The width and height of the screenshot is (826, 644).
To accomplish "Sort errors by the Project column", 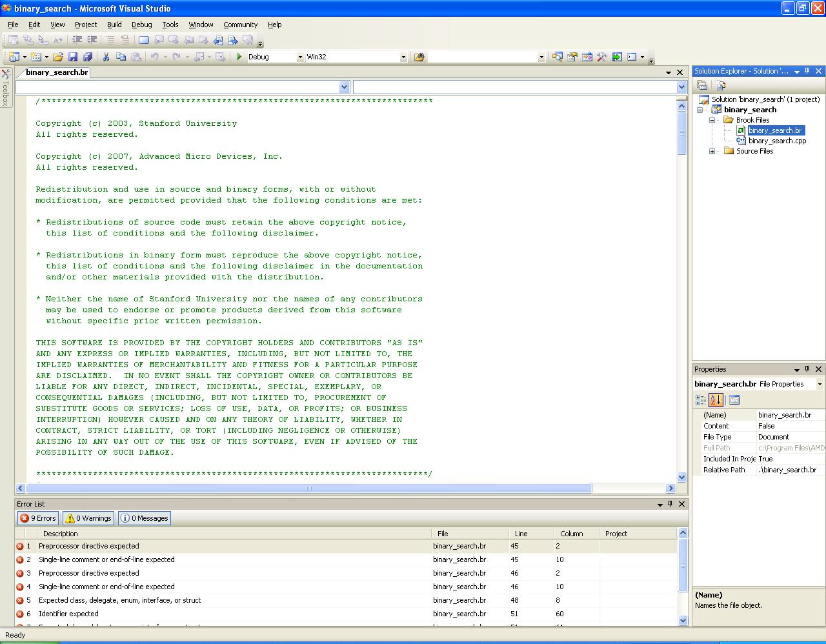I will tap(638, 534).
